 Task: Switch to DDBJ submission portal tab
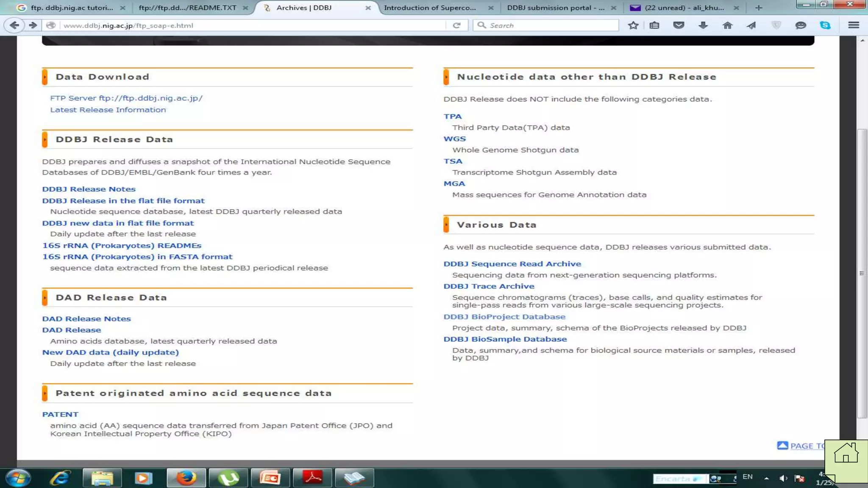tap(555, 8)
